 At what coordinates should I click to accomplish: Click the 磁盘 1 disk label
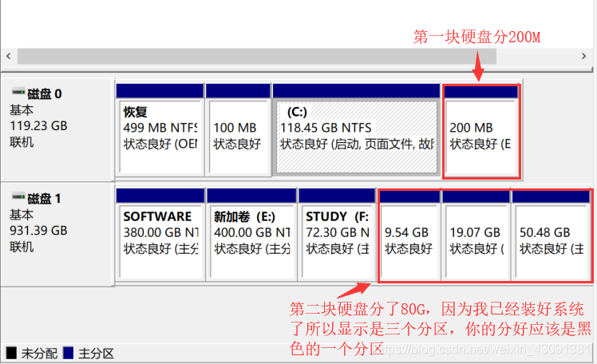point(44,199)
